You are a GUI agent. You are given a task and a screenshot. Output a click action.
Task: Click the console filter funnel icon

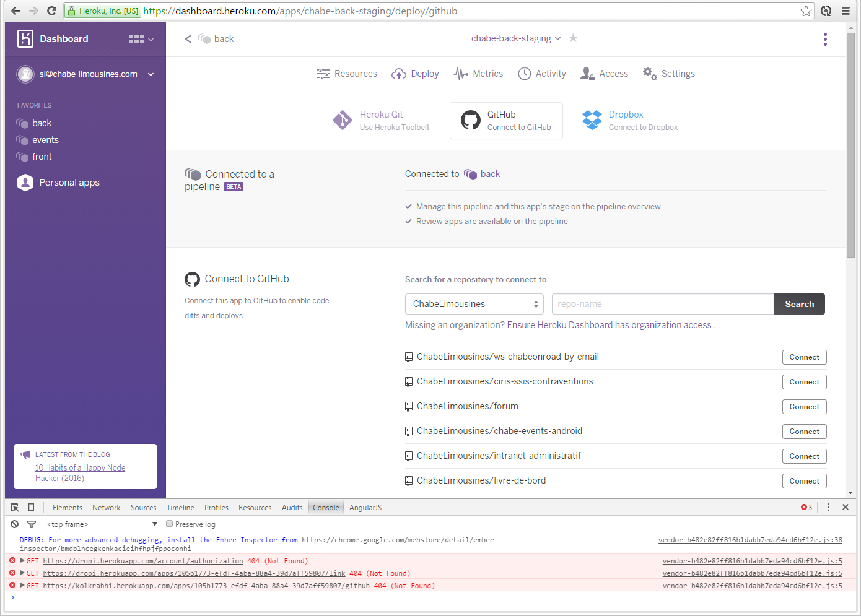[x=32, y=524]
